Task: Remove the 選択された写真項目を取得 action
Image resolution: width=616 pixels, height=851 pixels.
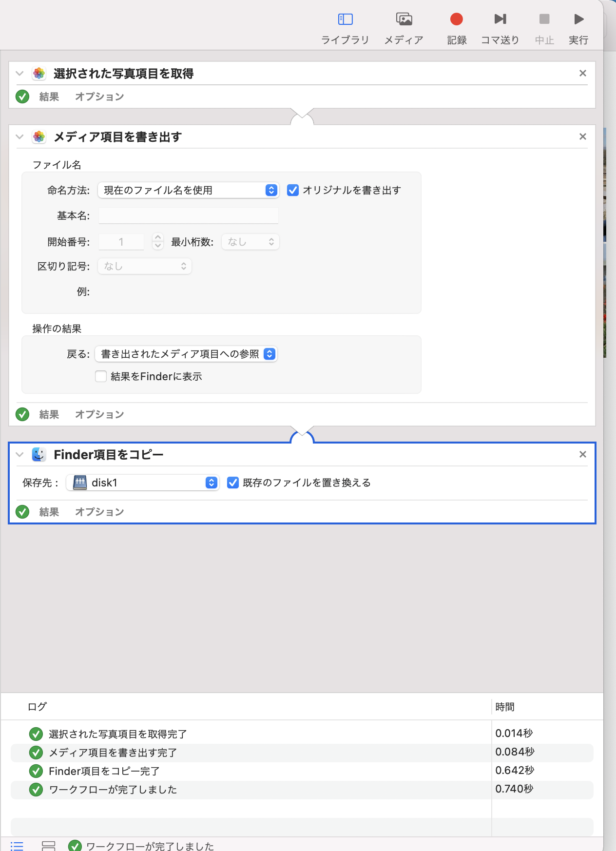Action: (582, 73)
